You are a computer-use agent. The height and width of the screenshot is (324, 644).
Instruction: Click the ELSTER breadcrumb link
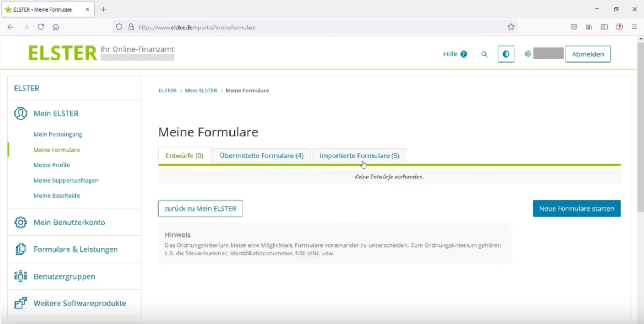pyautogui.click(x=167, y=91)
